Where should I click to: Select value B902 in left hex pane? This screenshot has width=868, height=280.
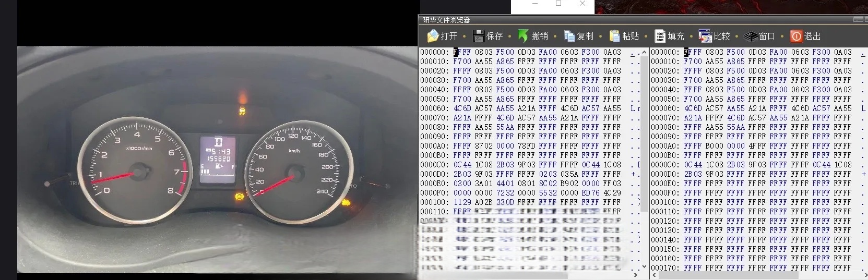(569, 184)
